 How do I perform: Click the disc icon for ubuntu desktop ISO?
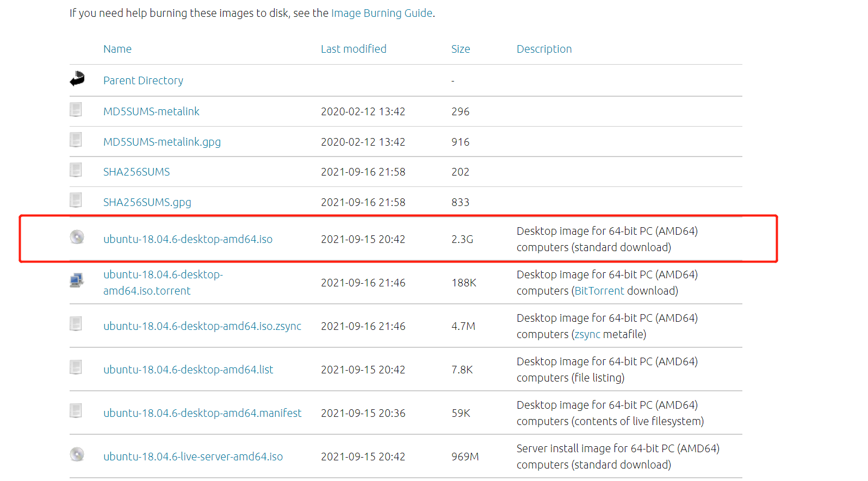click(77, 237)
